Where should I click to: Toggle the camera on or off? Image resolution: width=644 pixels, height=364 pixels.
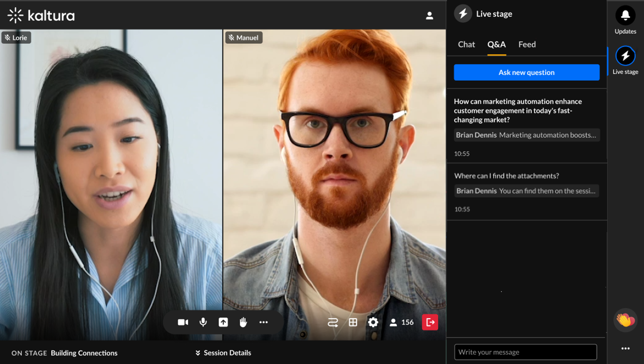pos(183,322)
